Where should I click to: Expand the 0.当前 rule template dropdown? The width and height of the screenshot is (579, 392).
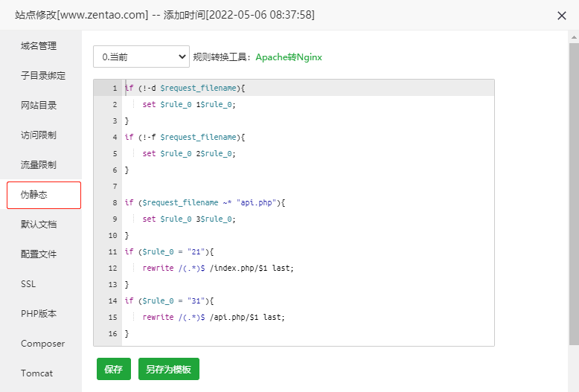(141, 57)
